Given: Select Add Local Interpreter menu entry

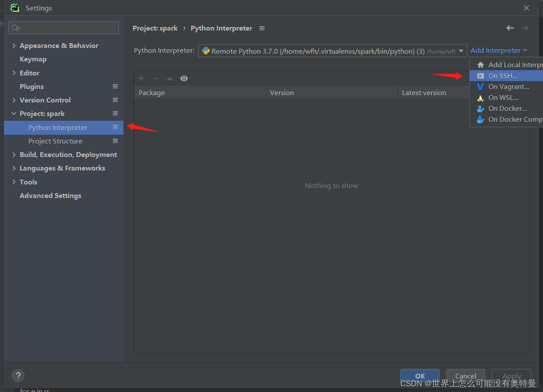Looking at the screenshot, I should click(506, 65).
